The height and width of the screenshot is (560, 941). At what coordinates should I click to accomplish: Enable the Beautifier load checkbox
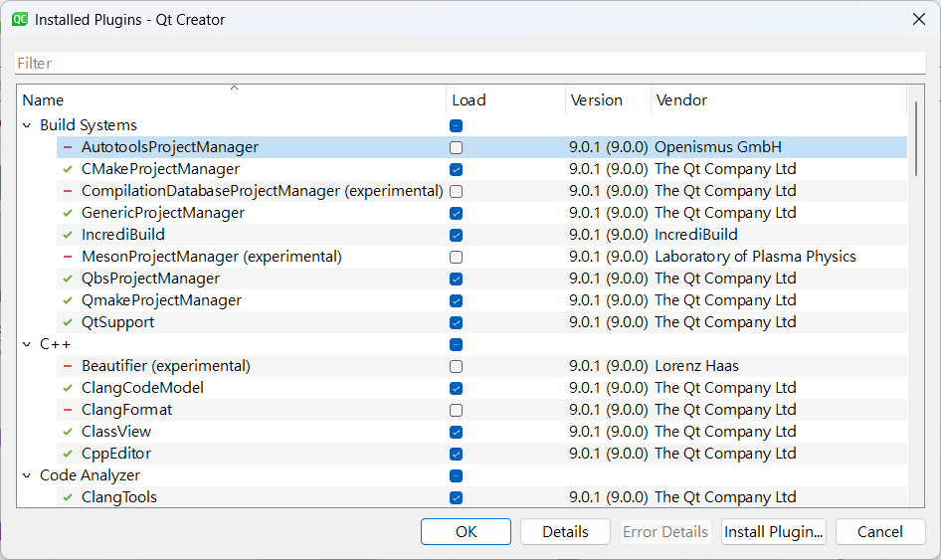pyautogui.click(x=457, y=367)
